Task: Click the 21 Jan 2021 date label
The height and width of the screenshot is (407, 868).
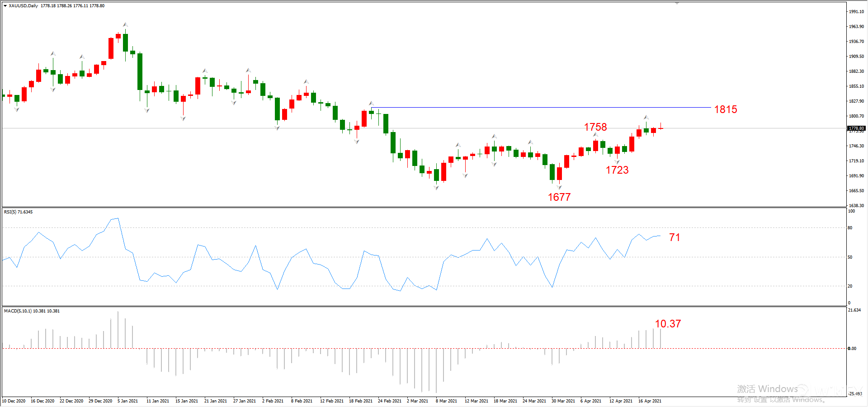Action: [x=216, y=401]
